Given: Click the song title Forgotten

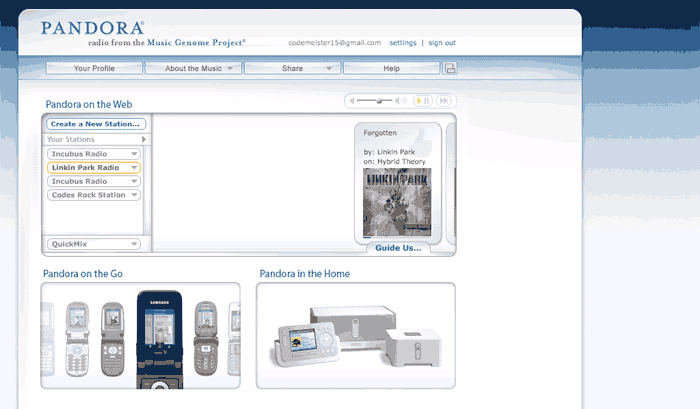Looking at the screenshot, I should point(380,133).
